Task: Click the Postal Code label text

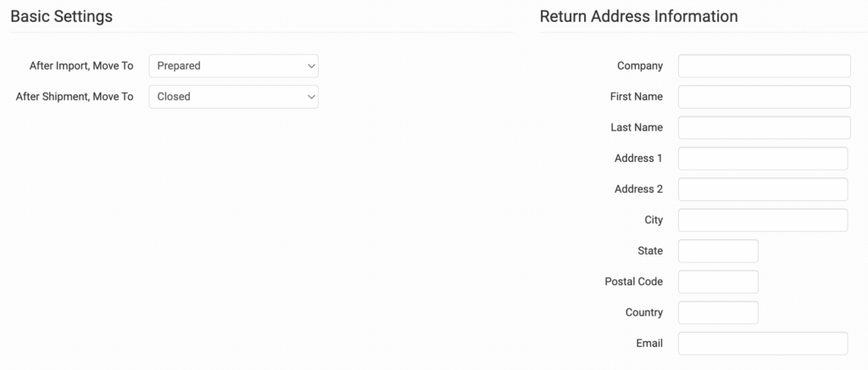Action: (634, 282)
